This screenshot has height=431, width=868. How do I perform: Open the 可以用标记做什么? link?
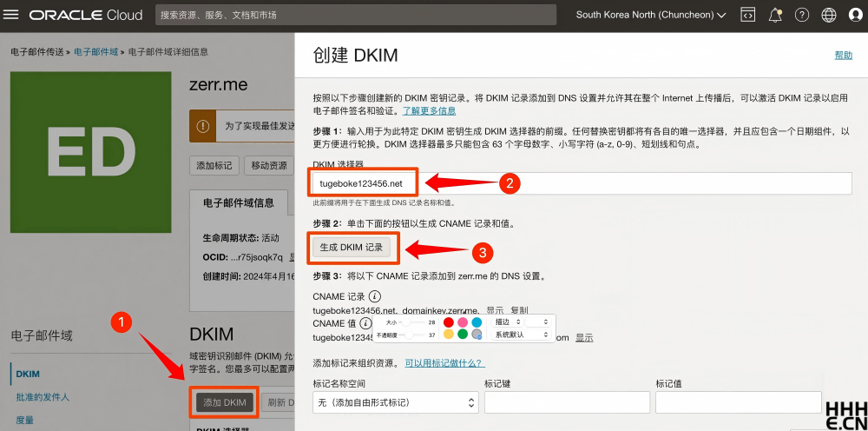[x=445, y=363]
